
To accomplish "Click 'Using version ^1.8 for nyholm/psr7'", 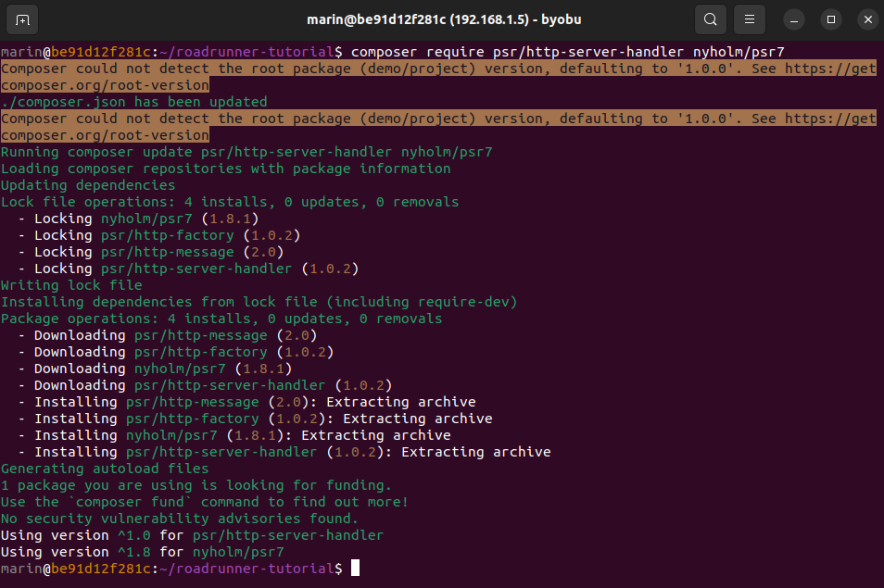I will click(x=143, y=552).
